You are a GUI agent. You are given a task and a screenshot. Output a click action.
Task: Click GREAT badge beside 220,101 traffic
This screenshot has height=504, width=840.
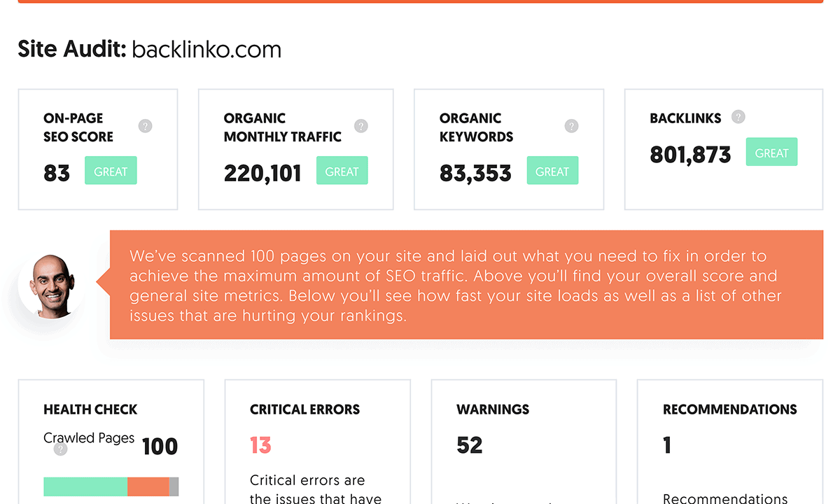[x=342, y=171]
